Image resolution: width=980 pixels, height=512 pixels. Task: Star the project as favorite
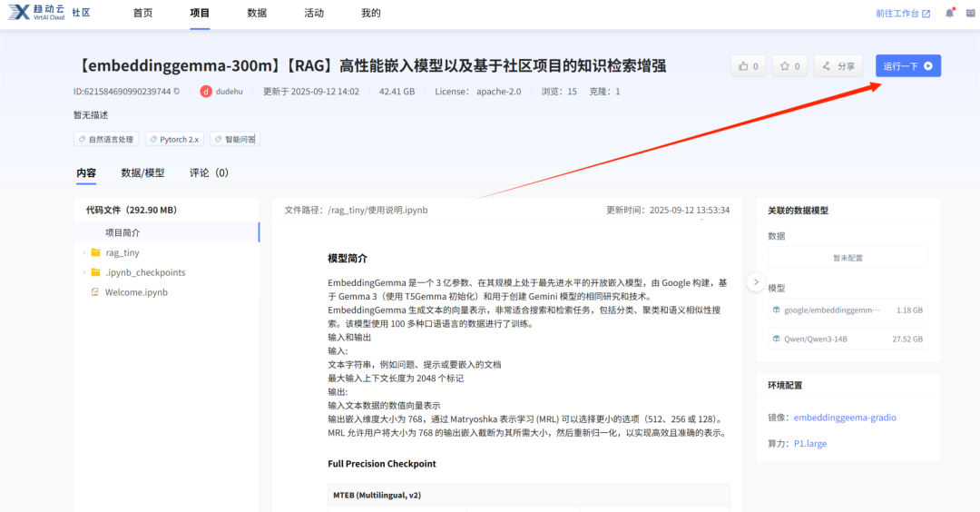(x=790, y=66)
